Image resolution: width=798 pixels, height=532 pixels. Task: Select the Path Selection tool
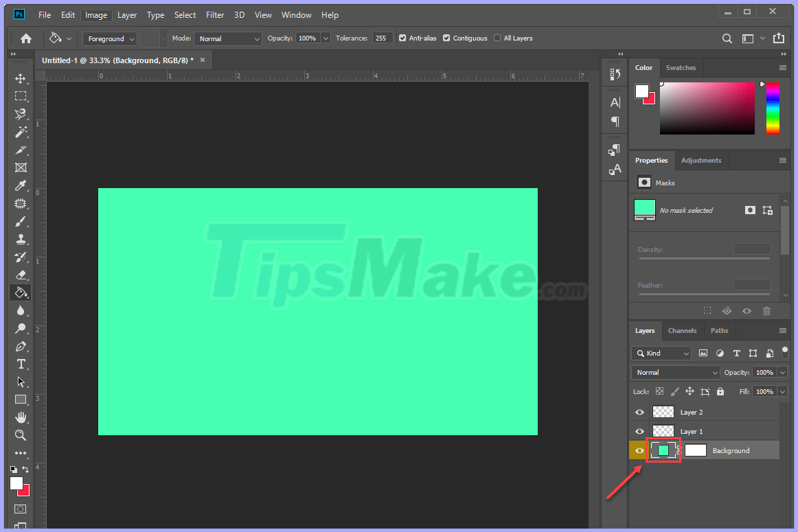click(21, 382)
